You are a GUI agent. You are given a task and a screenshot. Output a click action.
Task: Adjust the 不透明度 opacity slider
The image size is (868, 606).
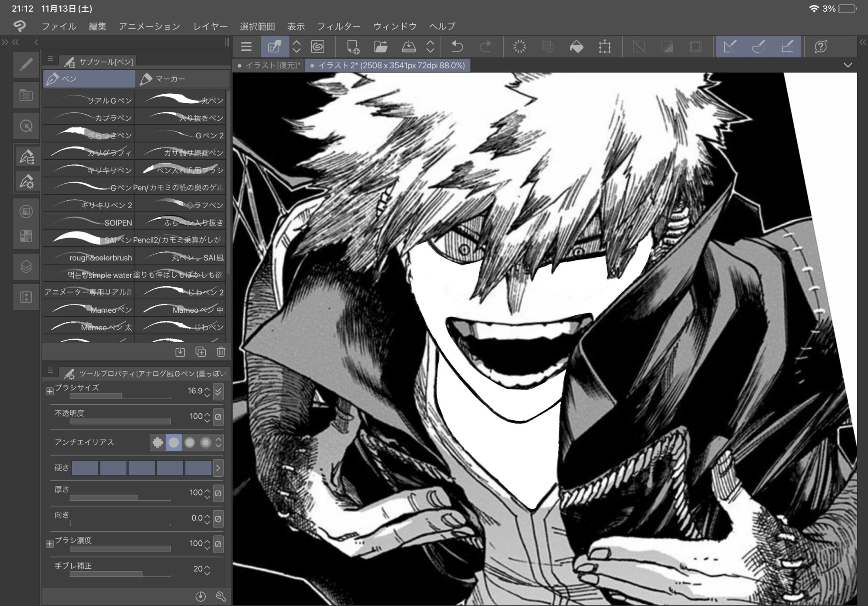[x=120, y=421]
